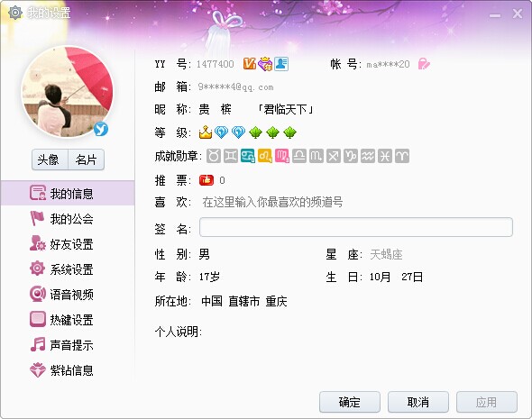The height and width of the screenshot is (419, 532).
Task: Click the profile avatar picture
Action: pos(68,92)
